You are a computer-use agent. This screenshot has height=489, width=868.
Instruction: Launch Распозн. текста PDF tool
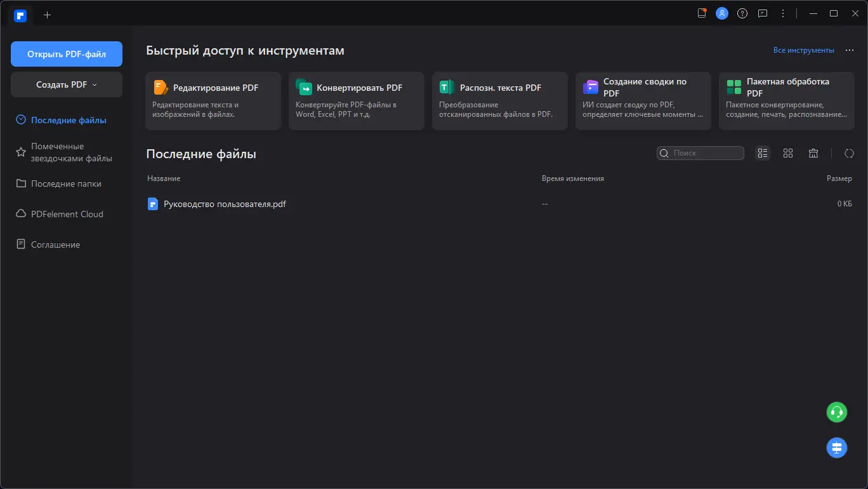(499, 100)
